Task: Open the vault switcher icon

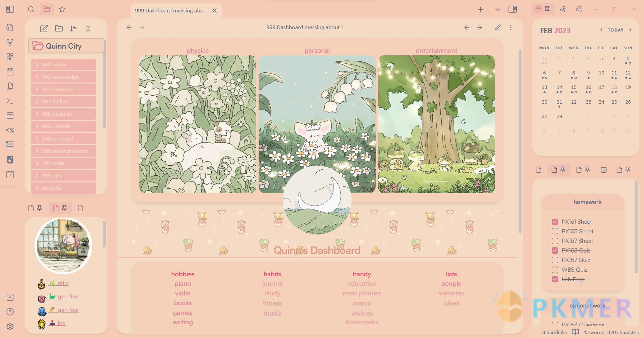Action: (10, 297)
